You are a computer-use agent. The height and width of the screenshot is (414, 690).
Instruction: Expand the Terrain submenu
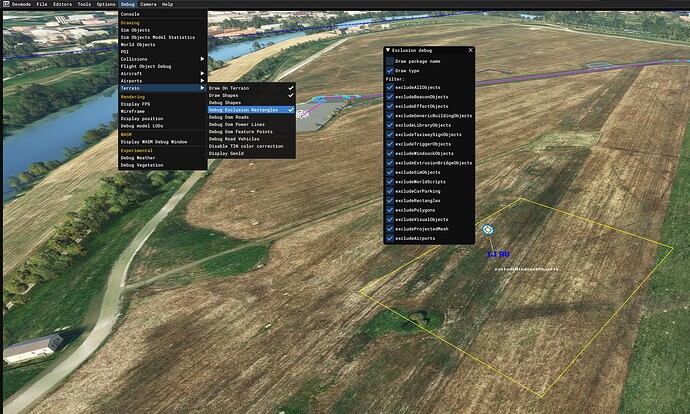(162, 88)
